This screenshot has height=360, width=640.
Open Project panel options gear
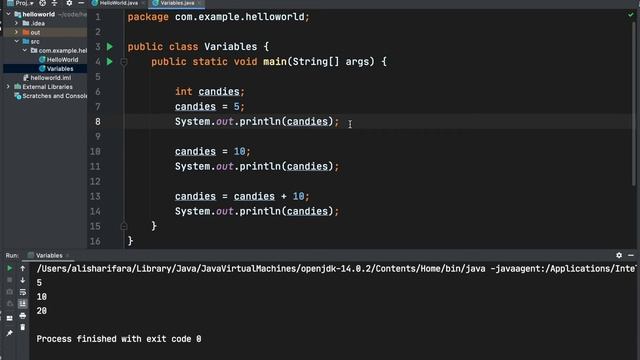pos(69,3)
